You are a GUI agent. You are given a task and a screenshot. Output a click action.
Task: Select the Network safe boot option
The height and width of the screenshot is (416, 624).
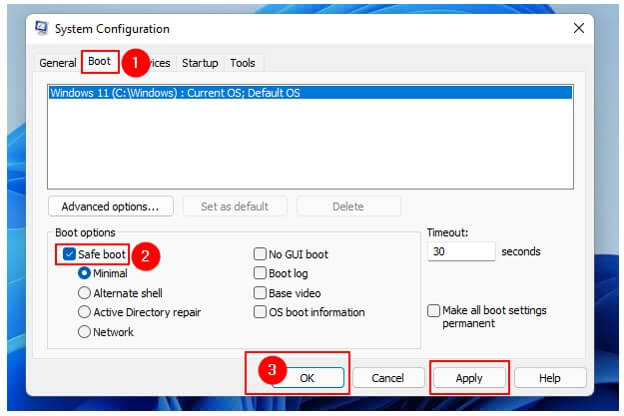point(84,332)
